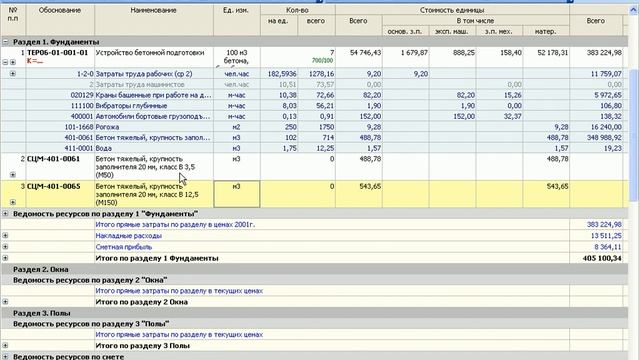The image size is (640, 360).
Task: Select the code cell 'ТЕР06-01-001-01'
Action: (58, 53)
